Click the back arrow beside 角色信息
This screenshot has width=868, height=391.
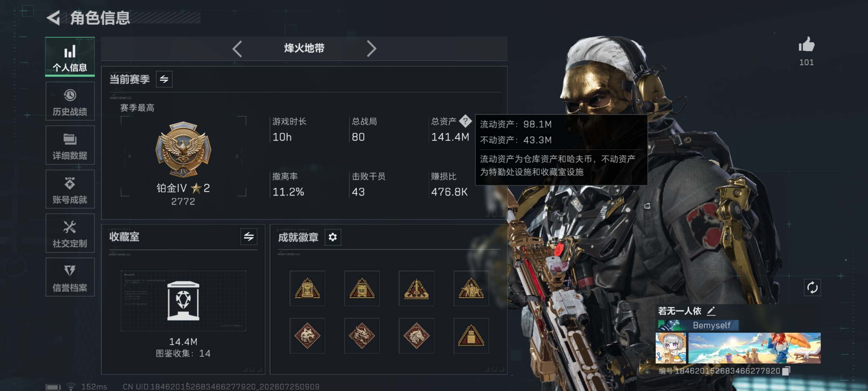tap(53, 18)
